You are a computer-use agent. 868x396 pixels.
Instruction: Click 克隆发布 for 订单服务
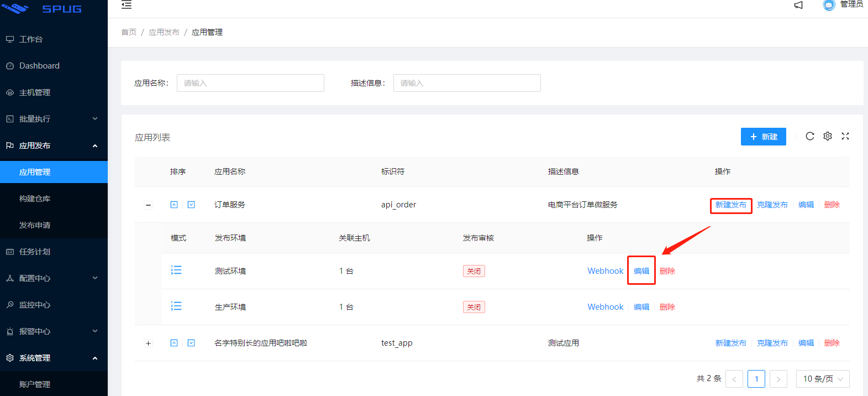(x=772, y=205)
